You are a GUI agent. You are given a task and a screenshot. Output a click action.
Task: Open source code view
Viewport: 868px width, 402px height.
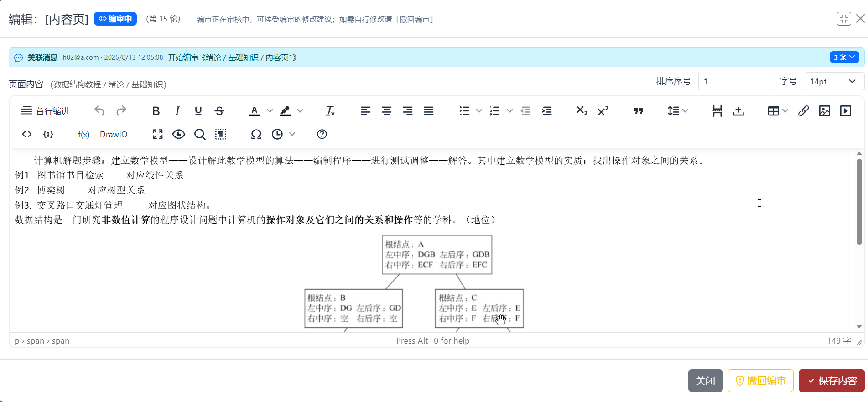(27, 134)
